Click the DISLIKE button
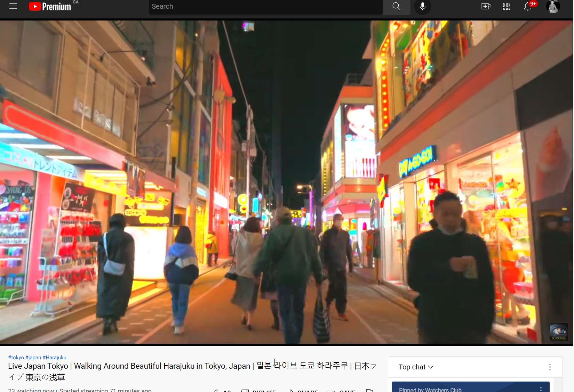 [x=259, y=391]
